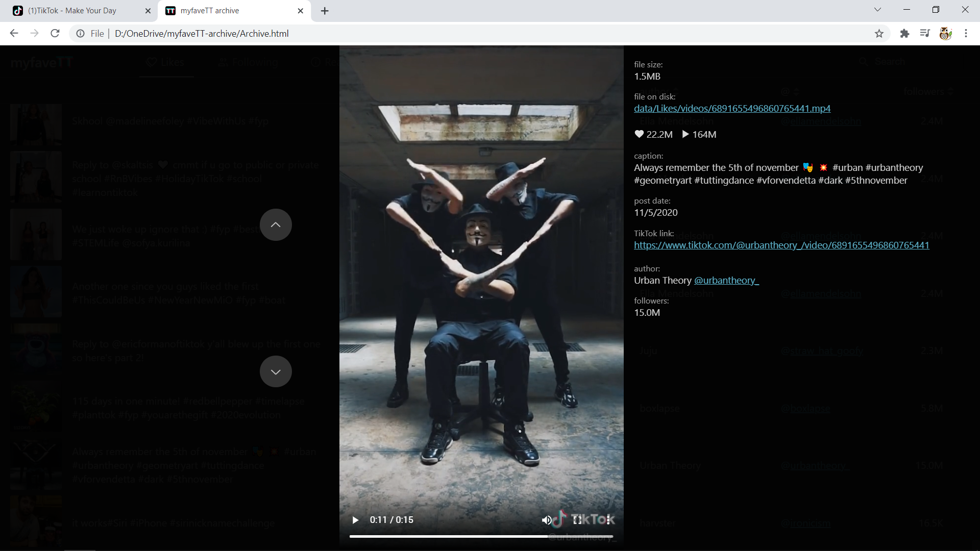
Task: Play the video with the play button
Action: (355, 520)
